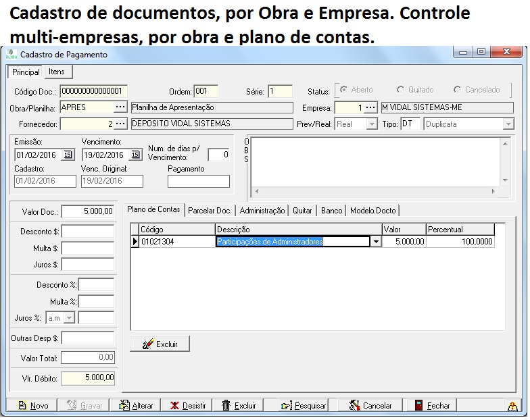The width and height of the screenshot is (530, 420).
Task: Click the Cancelar button
Action: pos(370,406)
